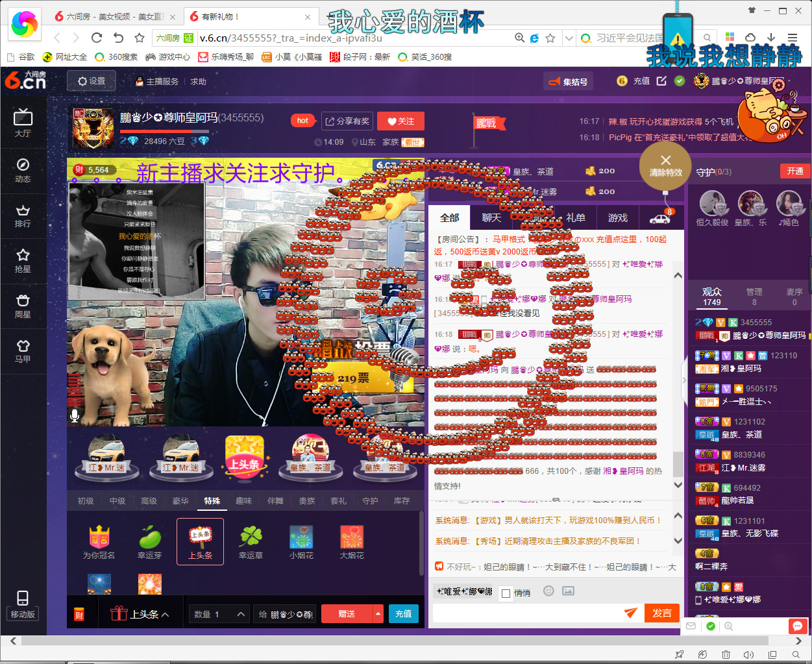Viewport: 812px width, 664px height.
Task: Open the browser search engine dropdown arrow
Action: point(569,38)
